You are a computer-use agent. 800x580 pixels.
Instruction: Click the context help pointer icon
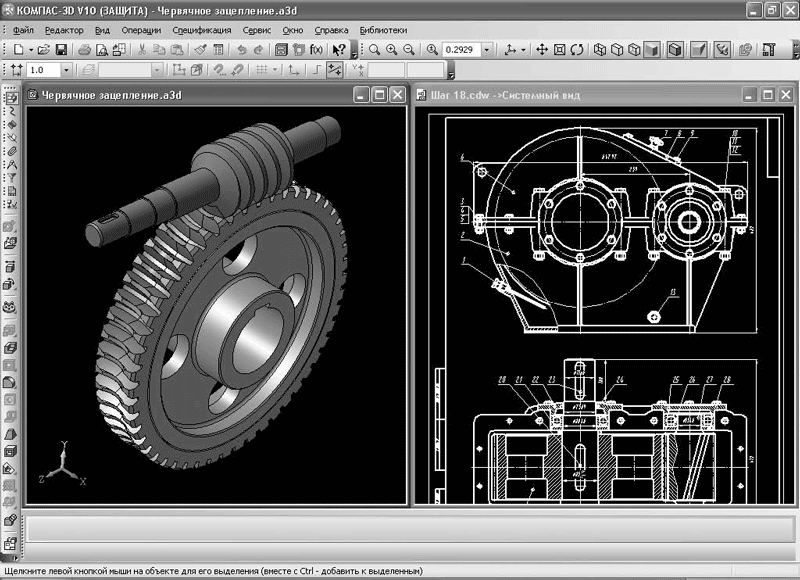(x=339, y=49)
